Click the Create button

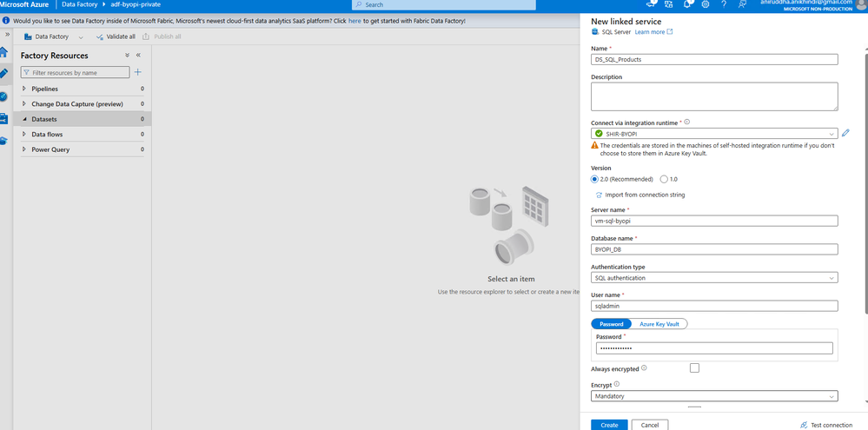click(x=609, y=425)
